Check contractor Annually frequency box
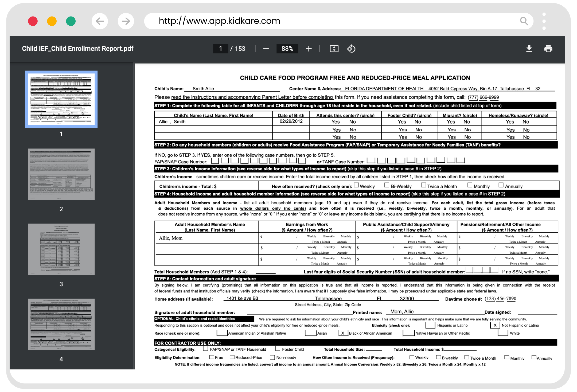This screenshot has height=392, width=577. [x=534, y=357]
